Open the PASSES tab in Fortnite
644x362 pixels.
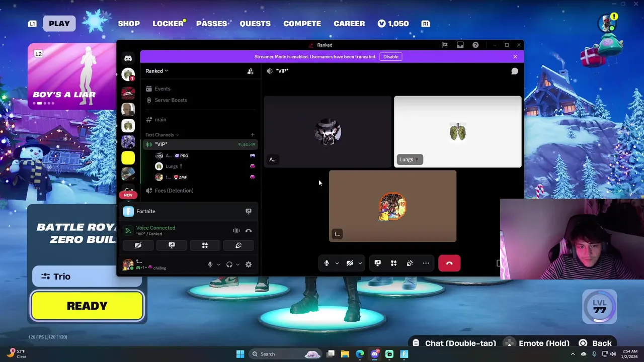tap(211, 24)
